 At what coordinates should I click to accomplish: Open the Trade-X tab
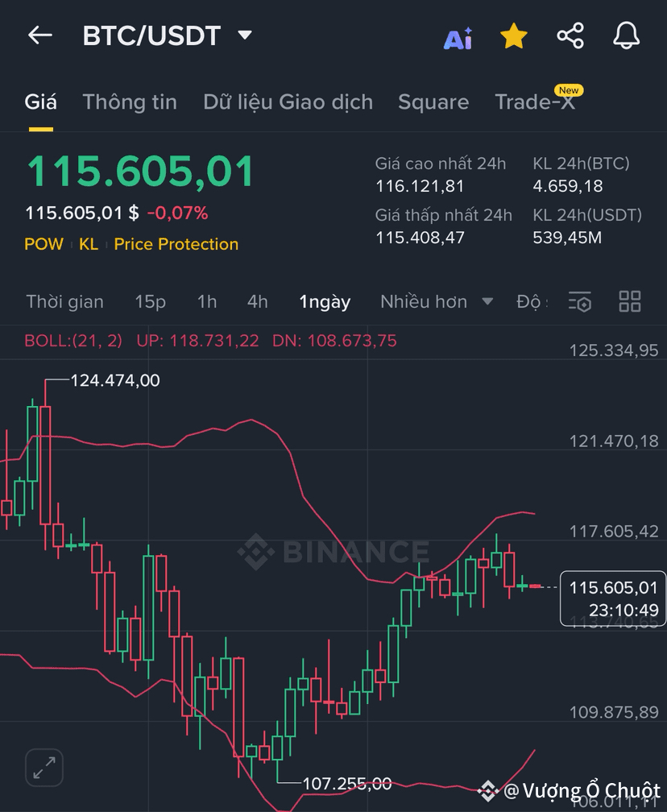pos(535,102)
